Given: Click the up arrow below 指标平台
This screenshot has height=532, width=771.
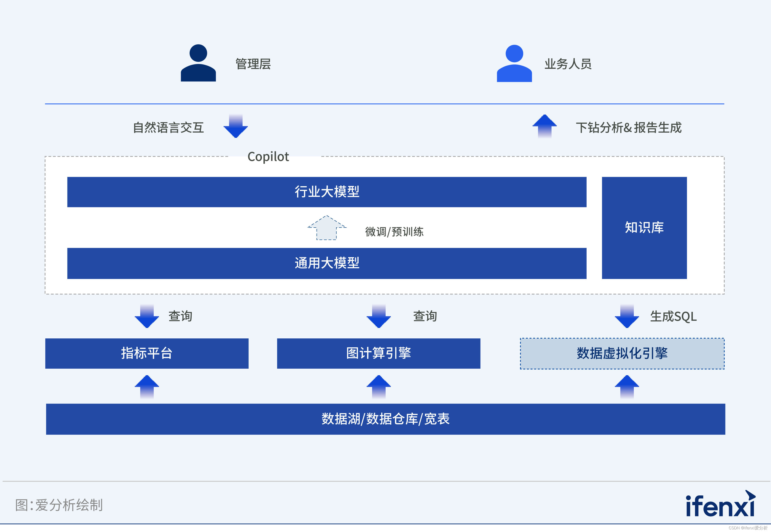Looking at the screenshot, I should pos(147,387).
